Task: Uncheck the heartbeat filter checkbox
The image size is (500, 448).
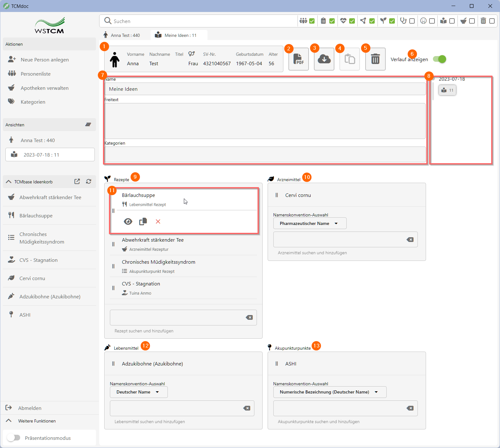Action: 352,21
